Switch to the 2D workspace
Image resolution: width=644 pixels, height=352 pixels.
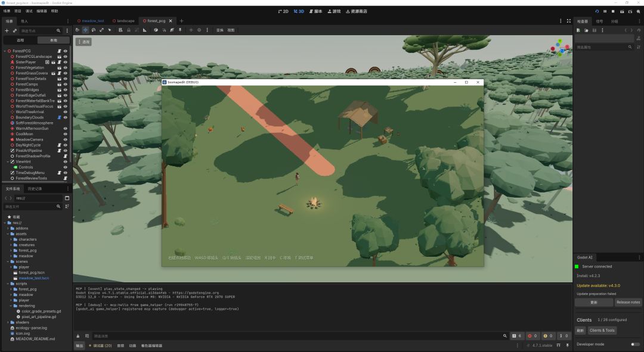(x=283, y=11)
